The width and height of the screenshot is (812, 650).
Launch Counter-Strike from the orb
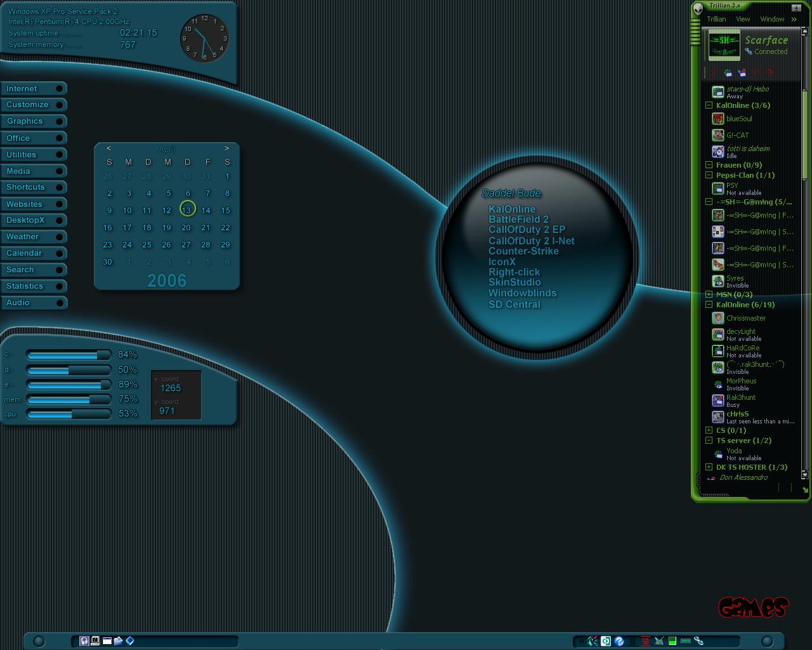523,251
